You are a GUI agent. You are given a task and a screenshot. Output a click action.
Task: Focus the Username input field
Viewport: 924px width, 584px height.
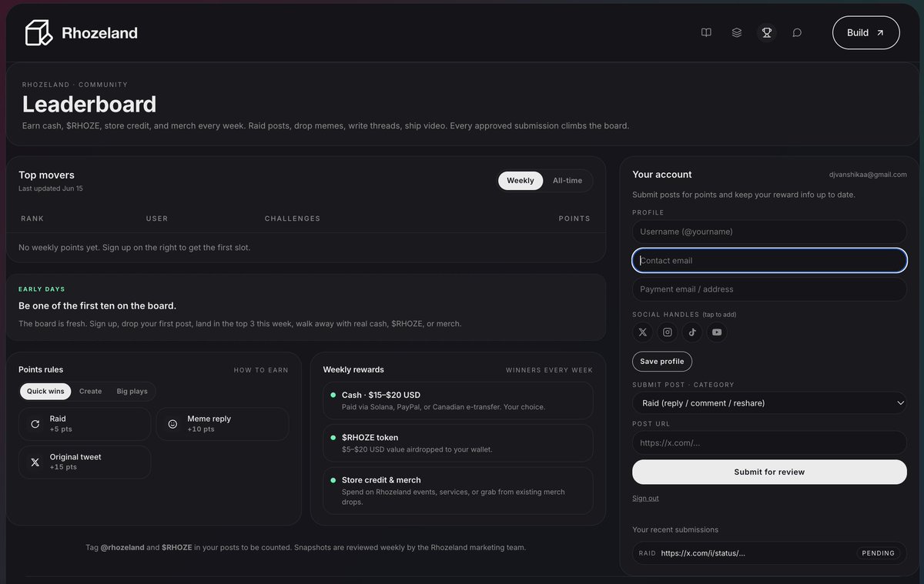(769, 232)
